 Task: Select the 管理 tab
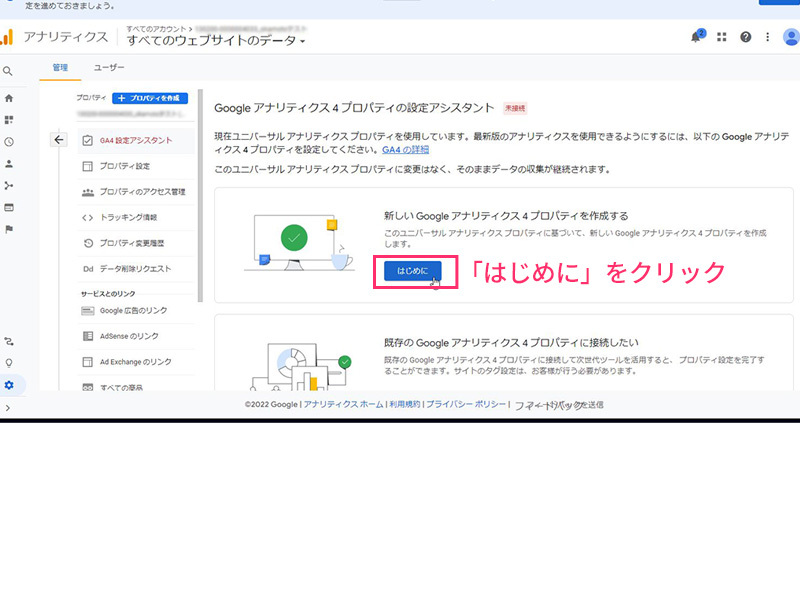pos(60,68)
